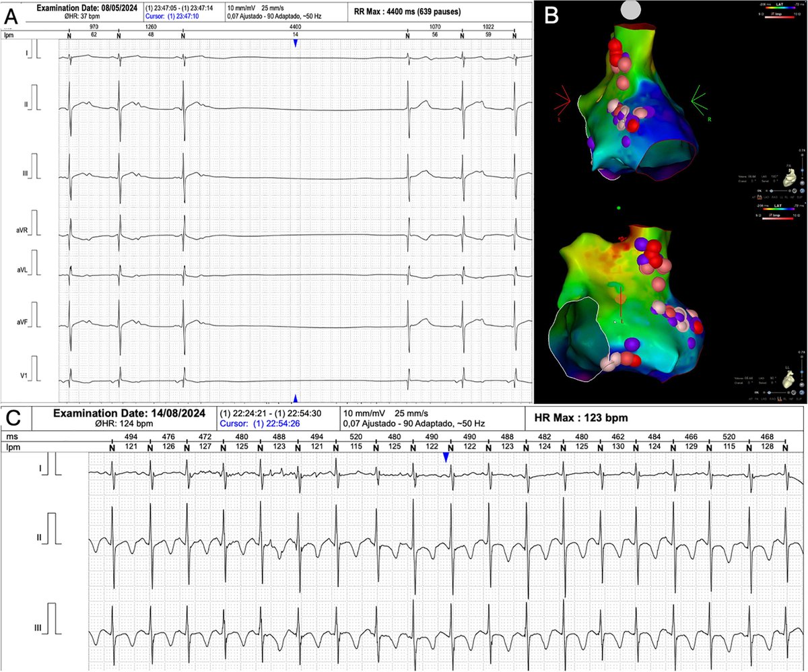The height and width of the screenshot is (672, 808).
Task: Select the LAO view tab in lower map
Action: pyautogui.click(x=764, y=399)
